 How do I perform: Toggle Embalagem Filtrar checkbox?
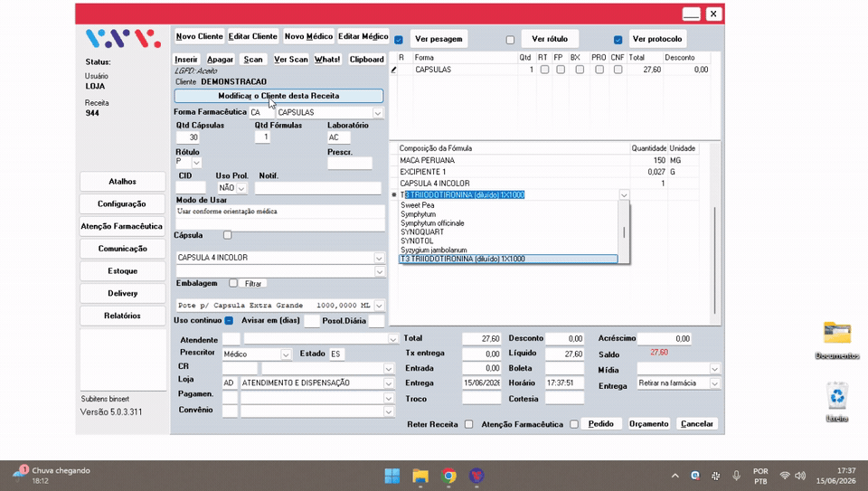233,283
